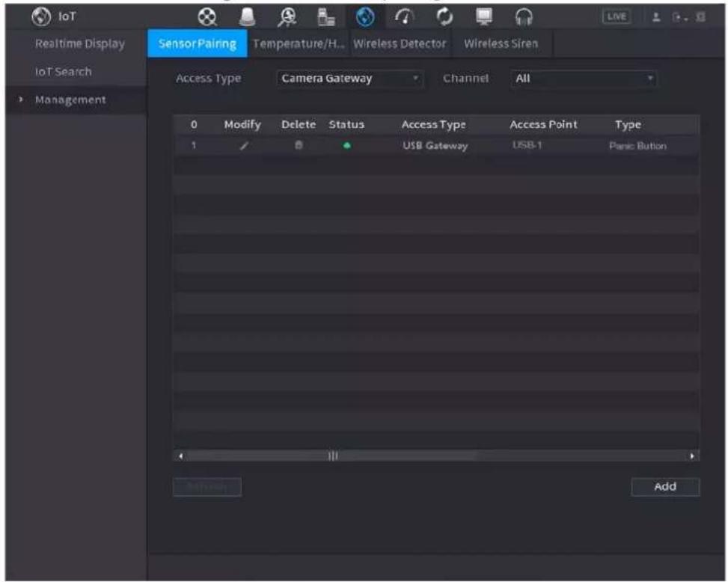
Task: Click the IoT globe logo at top-left
Action: click(41, 16)
